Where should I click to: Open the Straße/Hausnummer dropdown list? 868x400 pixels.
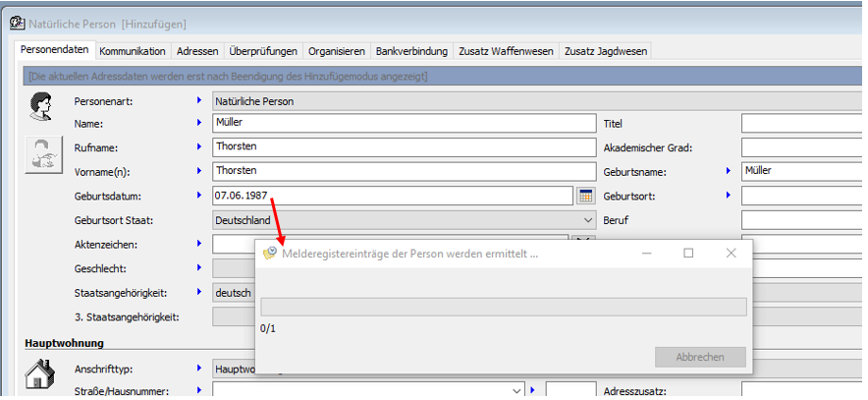pos(516,391)
